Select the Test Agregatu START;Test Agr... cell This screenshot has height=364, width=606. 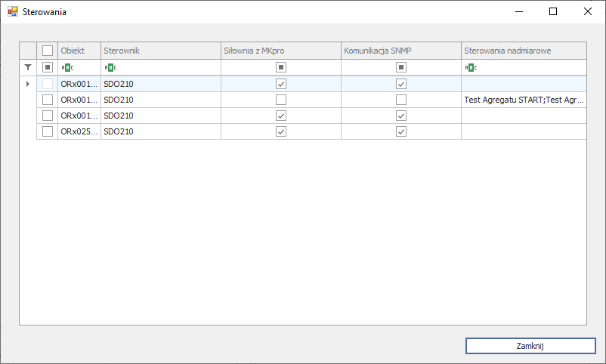tap(524, 100)
